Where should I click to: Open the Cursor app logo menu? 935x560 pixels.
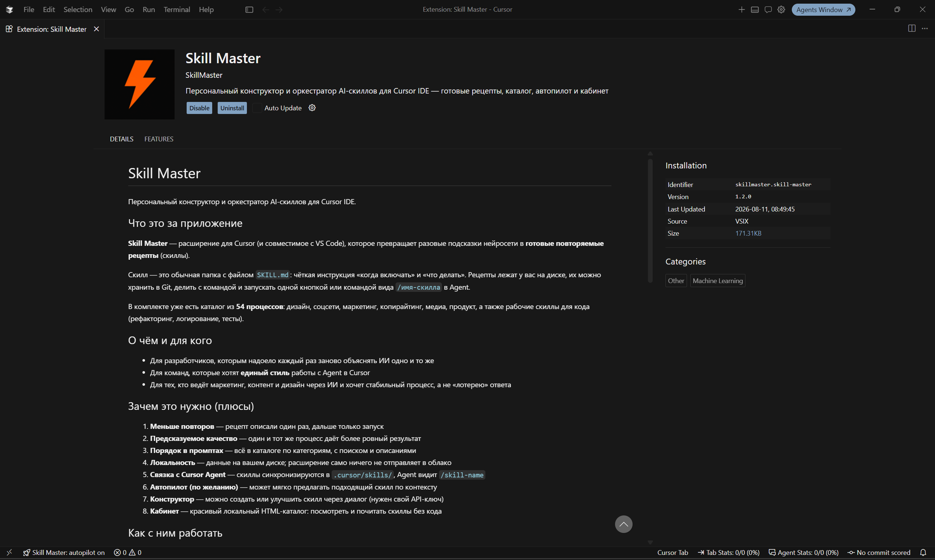click(9, 9)
